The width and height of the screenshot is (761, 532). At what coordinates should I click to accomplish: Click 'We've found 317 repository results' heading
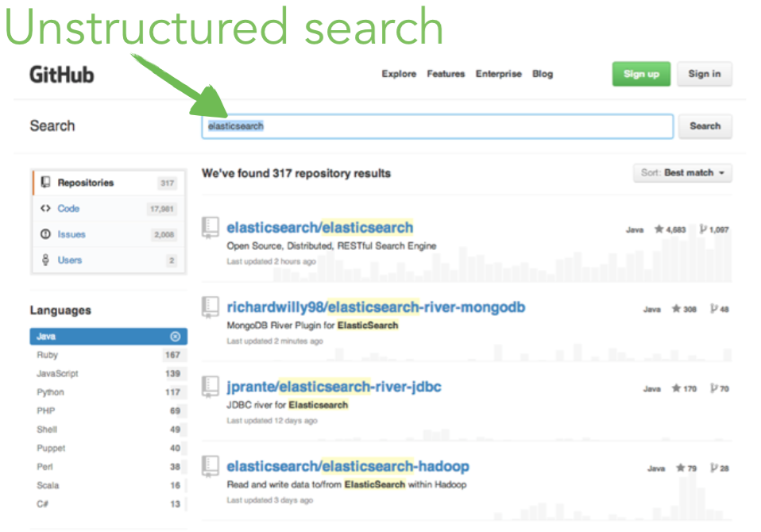[296, 173]
